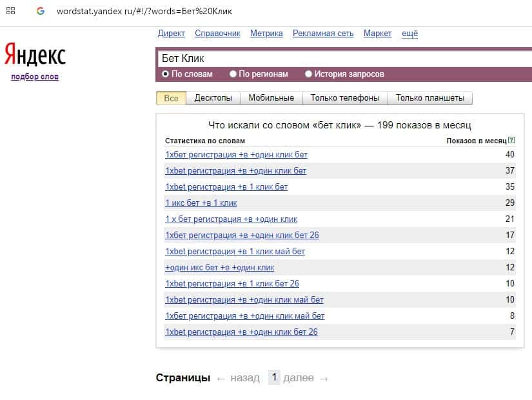Viewport: 532px width, 400px height.
Task: Open query '1 х бет регистрация +в +один клик'
Action: [x=231, y=219]
